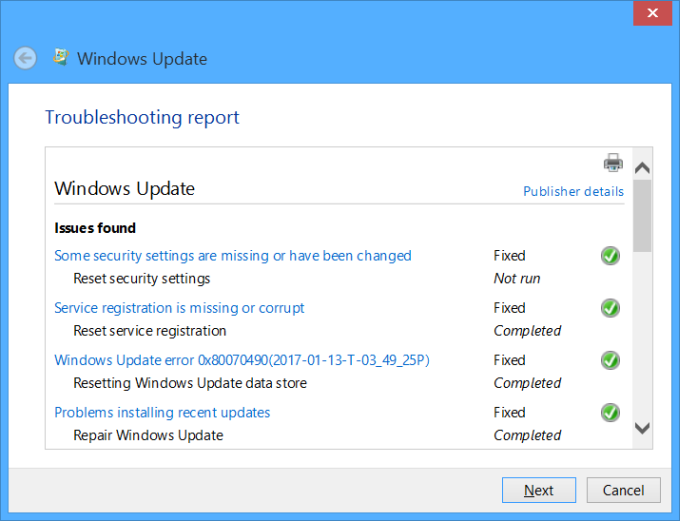
Task: Click the Next button
Action: tap(539, 490)
